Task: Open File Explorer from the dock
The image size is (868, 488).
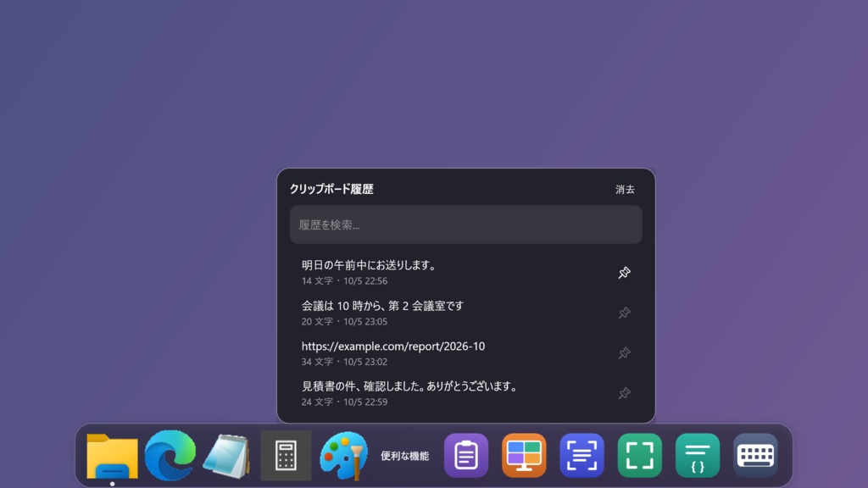Action: (113, 456)
